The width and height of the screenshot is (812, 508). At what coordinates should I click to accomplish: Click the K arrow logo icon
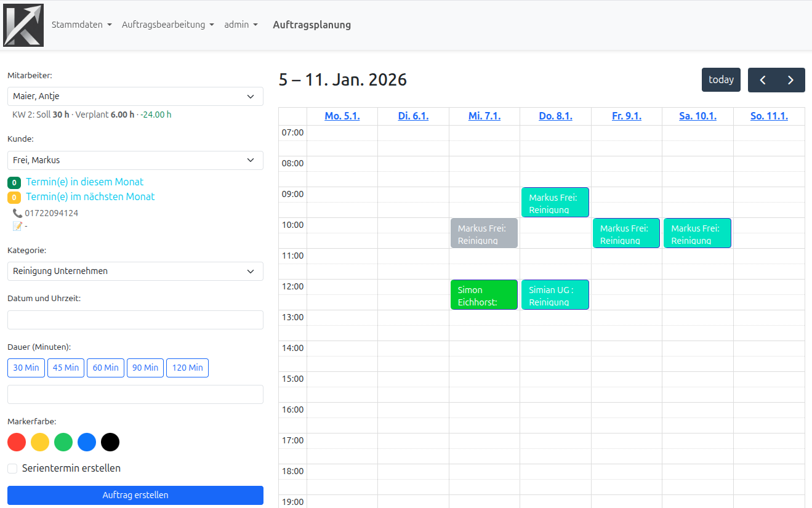pos(23,25)
